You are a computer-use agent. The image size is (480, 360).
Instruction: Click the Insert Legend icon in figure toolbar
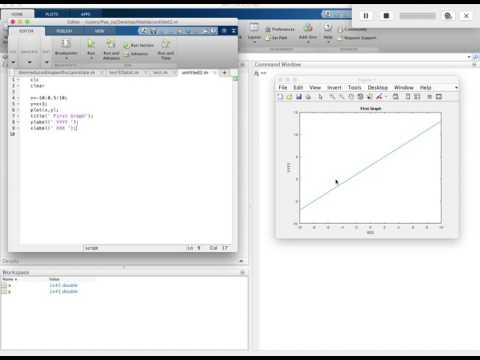pos(417,97)
